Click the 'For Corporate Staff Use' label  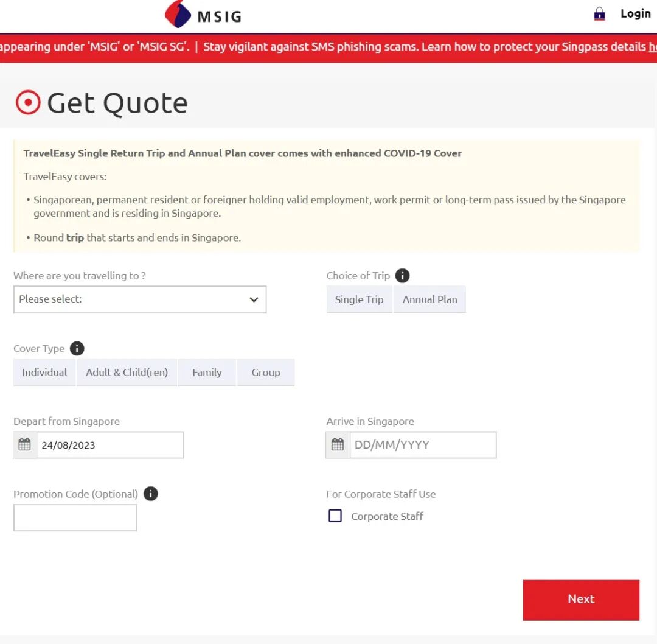click(x=381, y=494)
